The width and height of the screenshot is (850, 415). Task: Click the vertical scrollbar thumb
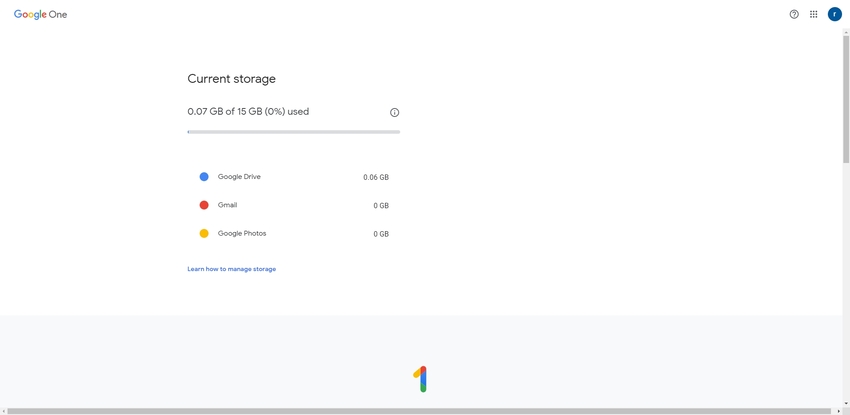[x=846, y=99]
